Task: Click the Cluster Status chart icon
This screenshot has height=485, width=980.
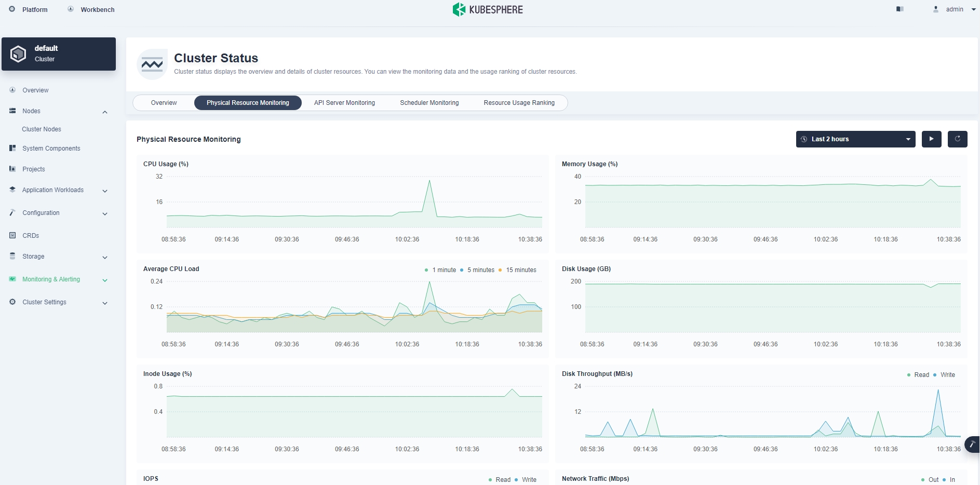Action: (152, 64)
